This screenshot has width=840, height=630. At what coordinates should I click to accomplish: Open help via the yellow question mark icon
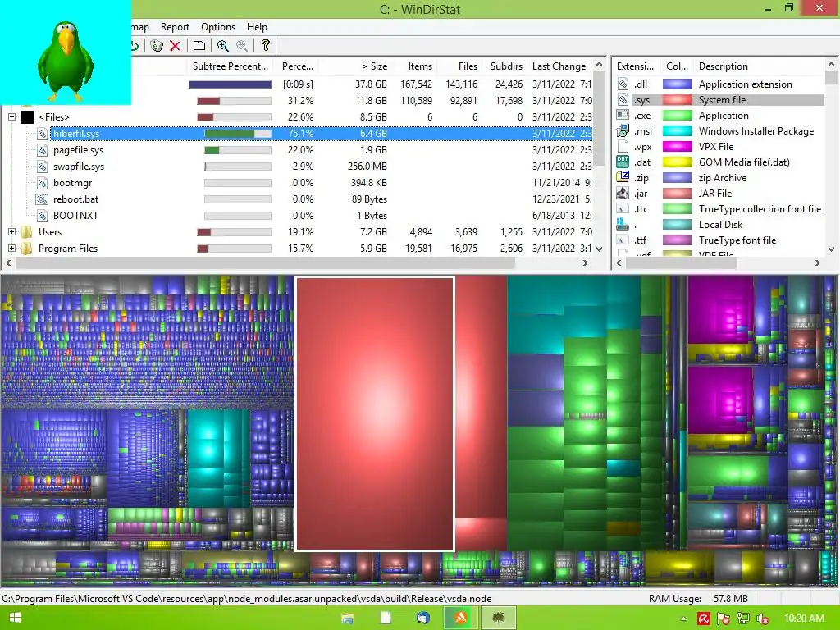coord(266,46)
